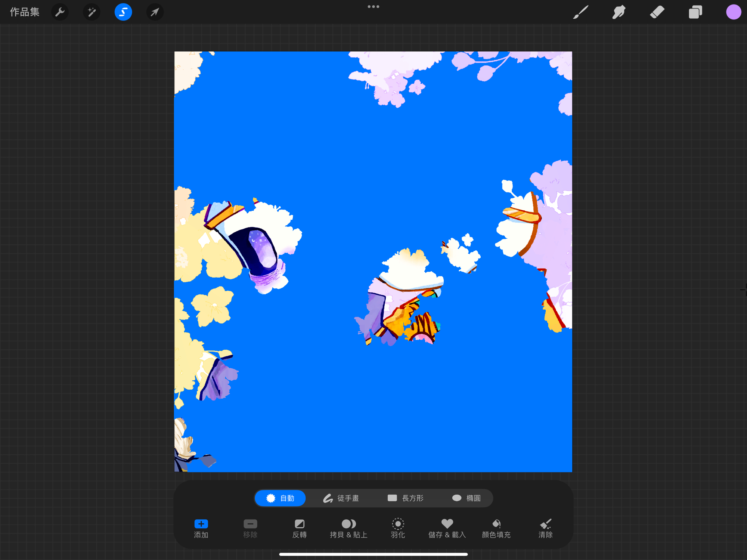Open the Adjustments magic wand menu
The image size is (747, 560).
coord(92,12)
